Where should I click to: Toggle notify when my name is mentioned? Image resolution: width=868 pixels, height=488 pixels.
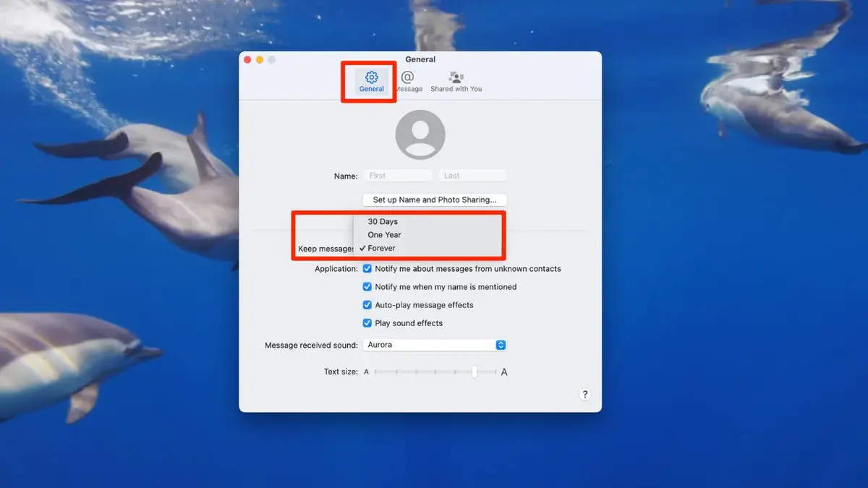[x=367, y=286]
